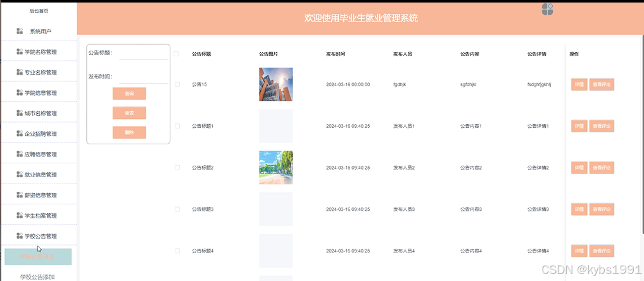Focus the 公告标题 search input field
The width and height of the screenshot is (644, 281).
pyautogui.click(x=144, y=53)
